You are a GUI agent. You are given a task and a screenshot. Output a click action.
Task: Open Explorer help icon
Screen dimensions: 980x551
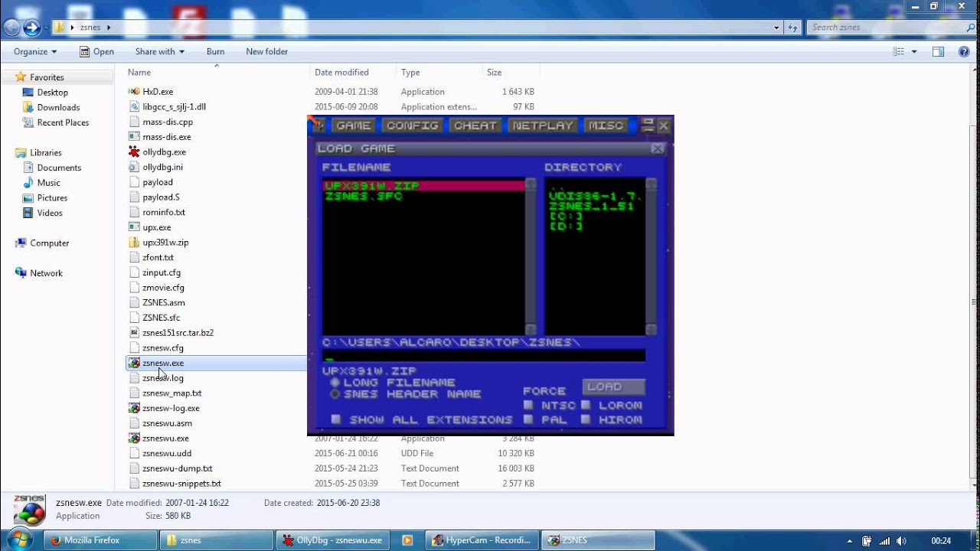963,51
